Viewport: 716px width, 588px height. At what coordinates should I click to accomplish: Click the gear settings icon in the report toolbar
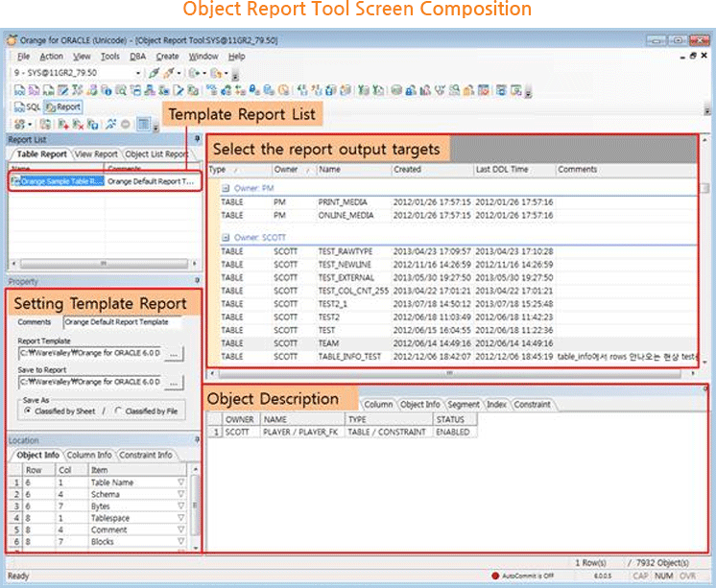(x=19, y=124)
